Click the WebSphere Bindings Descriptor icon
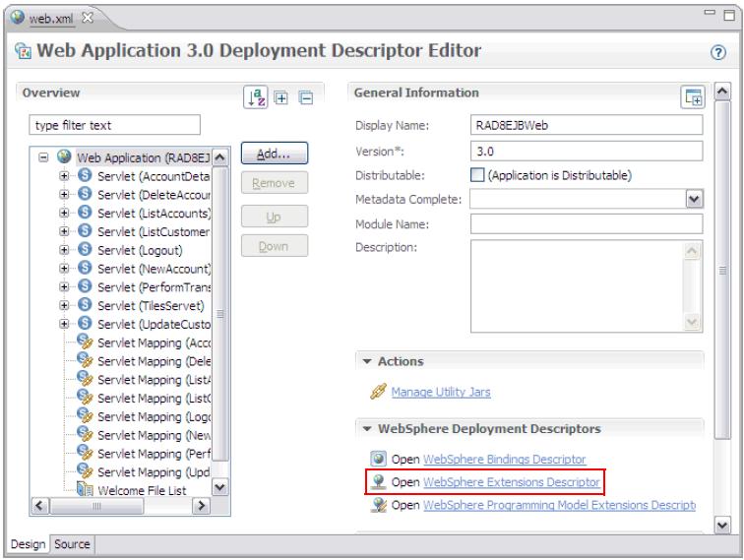The height and width of the screenshot is (560, 744). coord(378,459)
